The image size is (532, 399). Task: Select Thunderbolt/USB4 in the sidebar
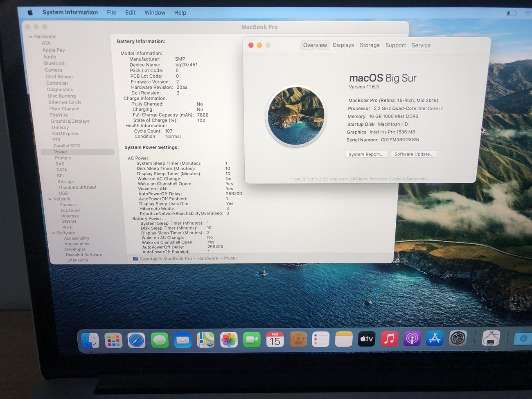click(77, 187)
